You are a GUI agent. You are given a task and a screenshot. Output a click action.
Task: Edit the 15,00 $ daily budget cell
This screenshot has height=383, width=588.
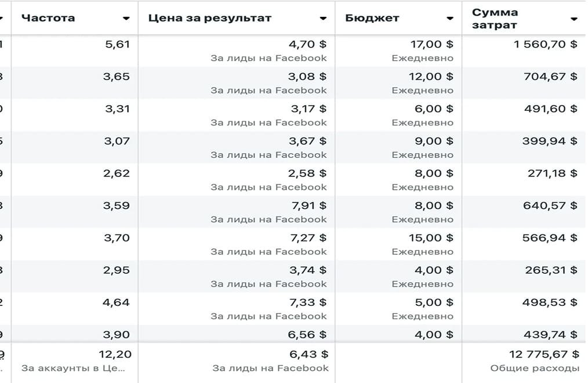coord(430,238)
